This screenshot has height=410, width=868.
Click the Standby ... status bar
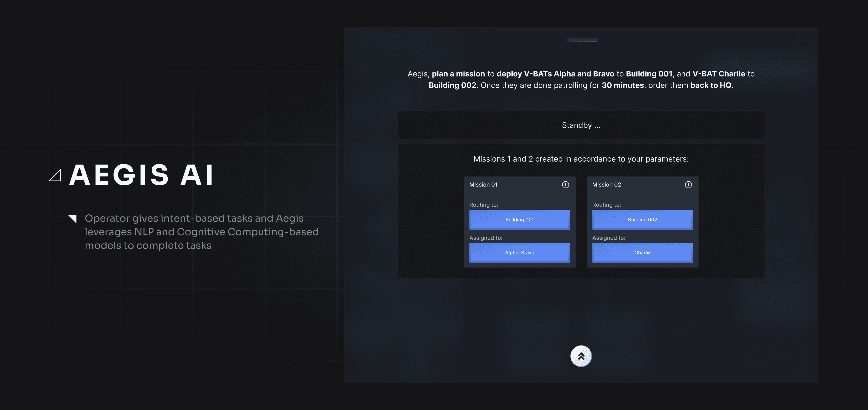pyautogui.click(x=581, y=125)
